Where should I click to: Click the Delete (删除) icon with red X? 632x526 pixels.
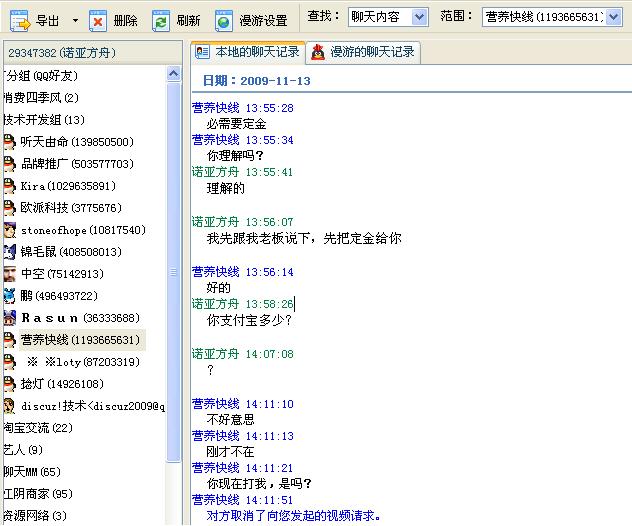(x=98, y=21)
